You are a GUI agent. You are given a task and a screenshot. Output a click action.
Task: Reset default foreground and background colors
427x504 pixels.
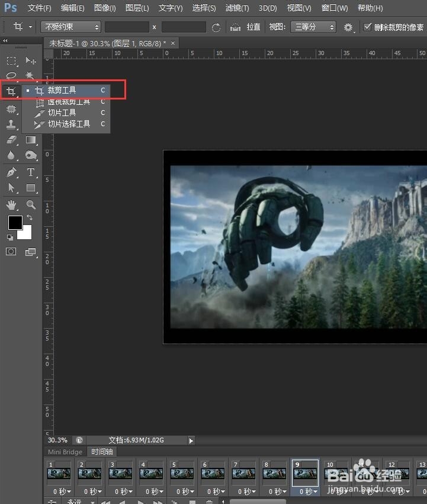coord(10,237)
